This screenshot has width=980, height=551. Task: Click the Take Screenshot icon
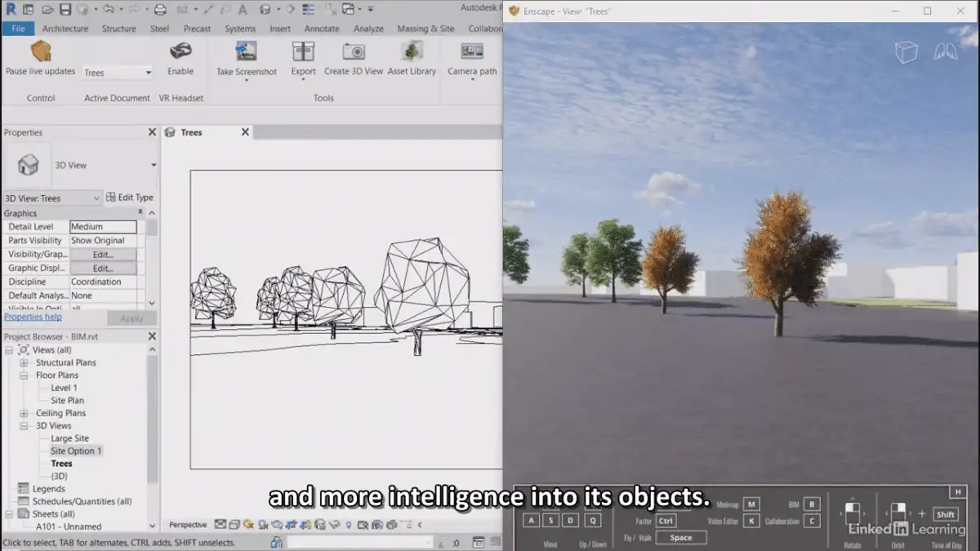246,51
